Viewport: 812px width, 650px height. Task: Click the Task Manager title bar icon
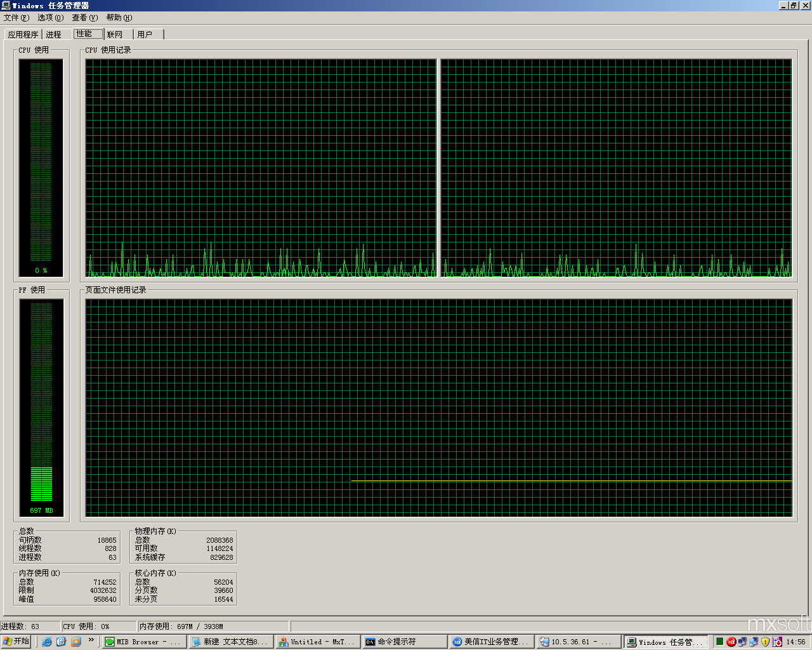pos(6,6)
